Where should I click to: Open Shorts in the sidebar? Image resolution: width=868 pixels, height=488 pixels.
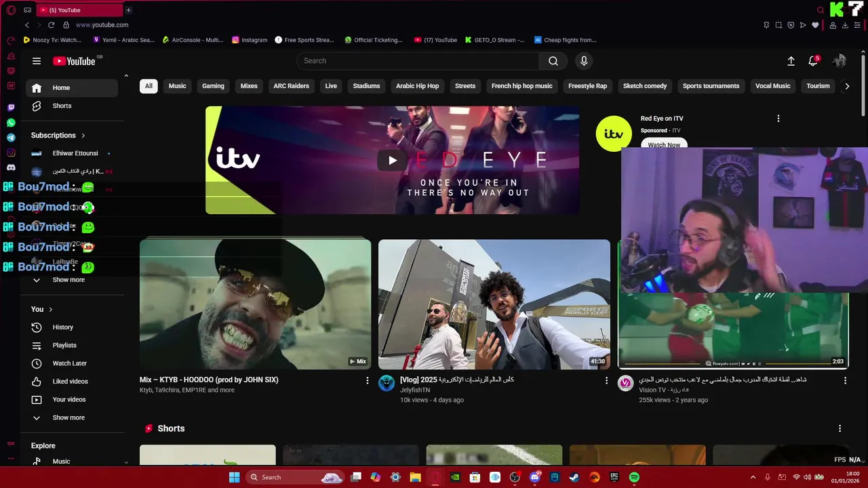coord(72,106)
